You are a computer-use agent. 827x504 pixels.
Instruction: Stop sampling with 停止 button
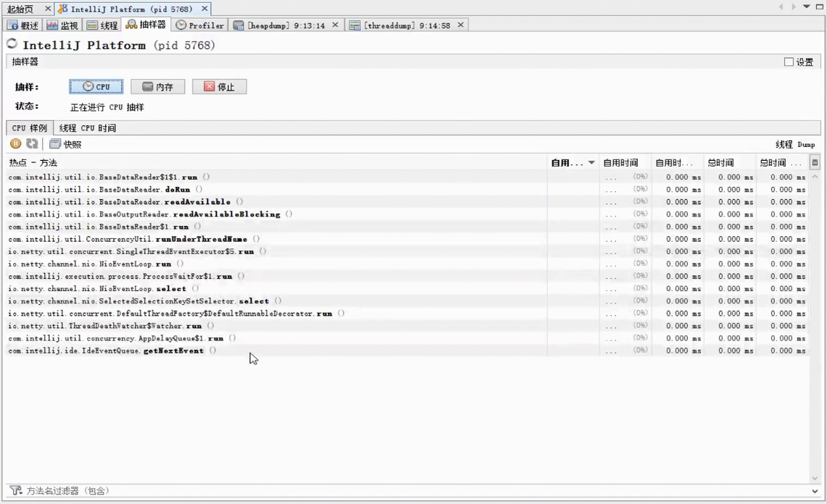[x=220, y=86]
